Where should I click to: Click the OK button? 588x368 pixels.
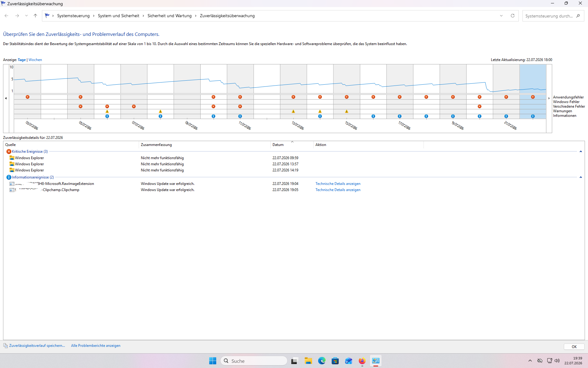pyautogui.click(x=574, y=347)
